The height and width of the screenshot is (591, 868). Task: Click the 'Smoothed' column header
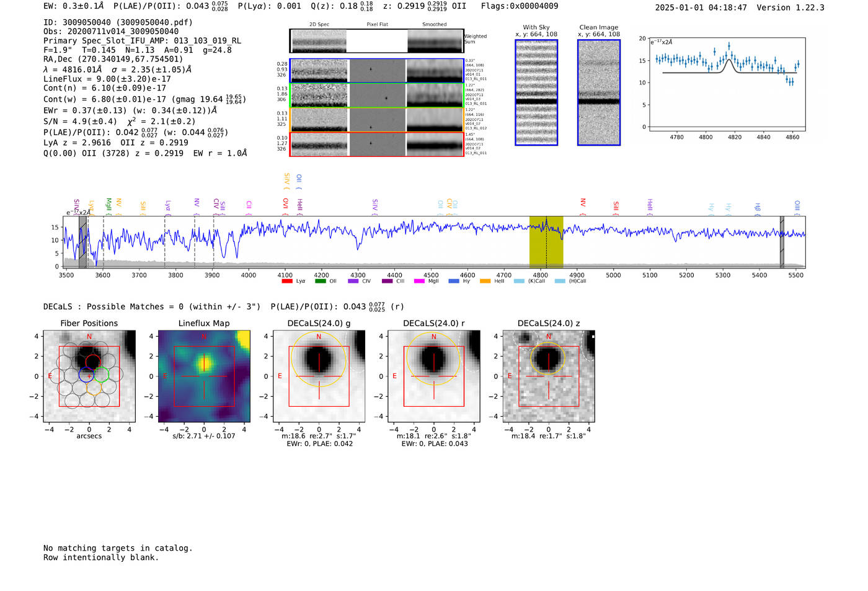(x=434, y=24)
